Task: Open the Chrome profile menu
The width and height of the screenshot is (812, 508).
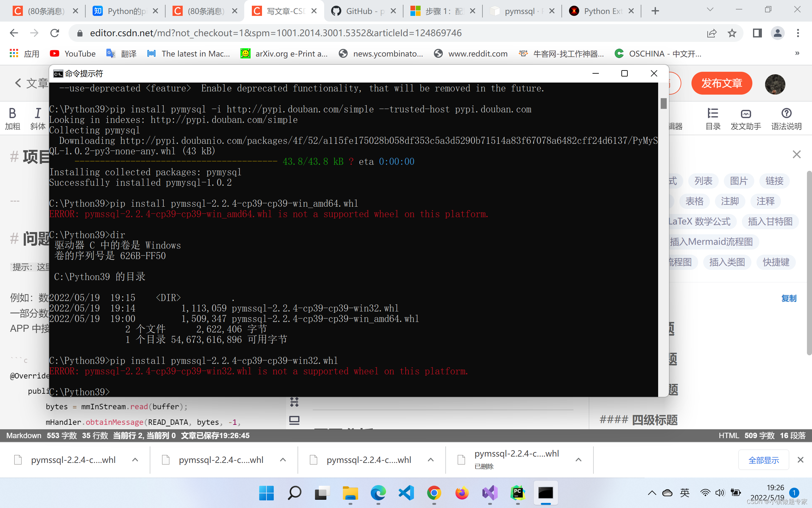Action: coord(777,33)
